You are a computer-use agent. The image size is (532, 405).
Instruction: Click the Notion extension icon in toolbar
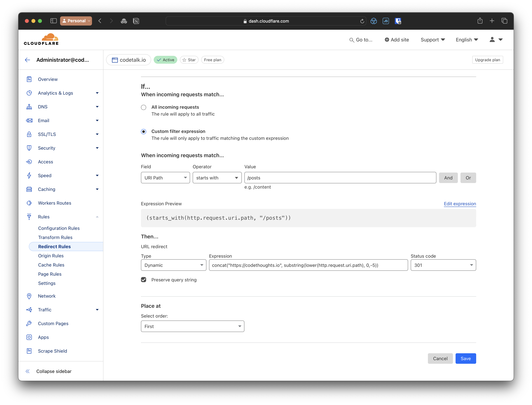click(136, 21)
